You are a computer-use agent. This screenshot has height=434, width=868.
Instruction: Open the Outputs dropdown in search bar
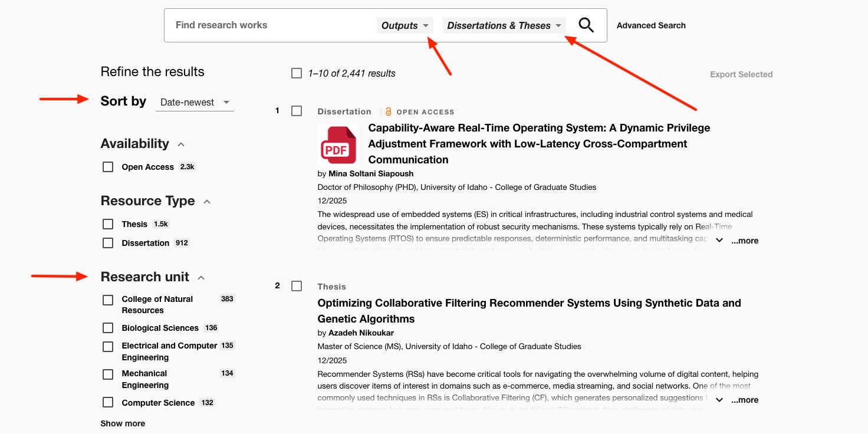[x=405, y=25]
